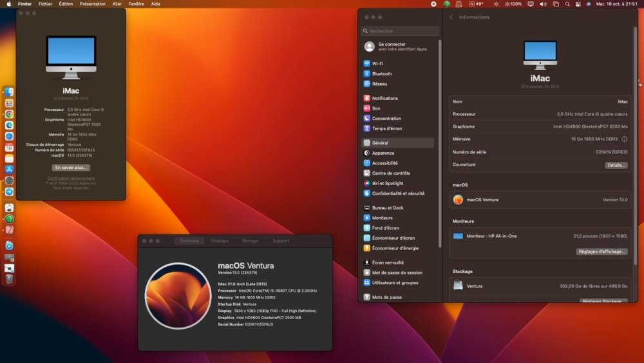This screenshot has width=644, height=363.
Task: Click the Rechercher search field
Action: click(x=401, y=31)
